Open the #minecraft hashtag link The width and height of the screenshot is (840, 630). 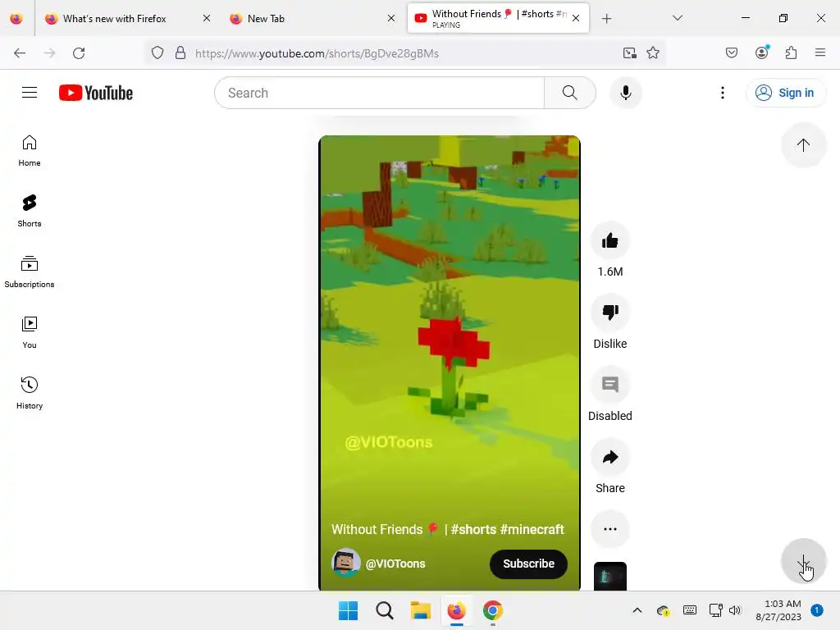pos(532,529)
